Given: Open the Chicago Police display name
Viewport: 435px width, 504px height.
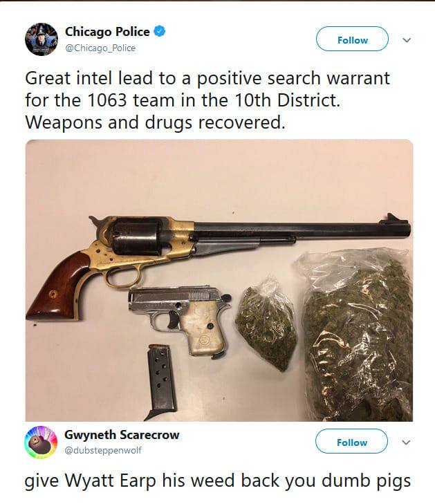Looking at the screenshot, I should pyautogui.click(x=107, y=32).
